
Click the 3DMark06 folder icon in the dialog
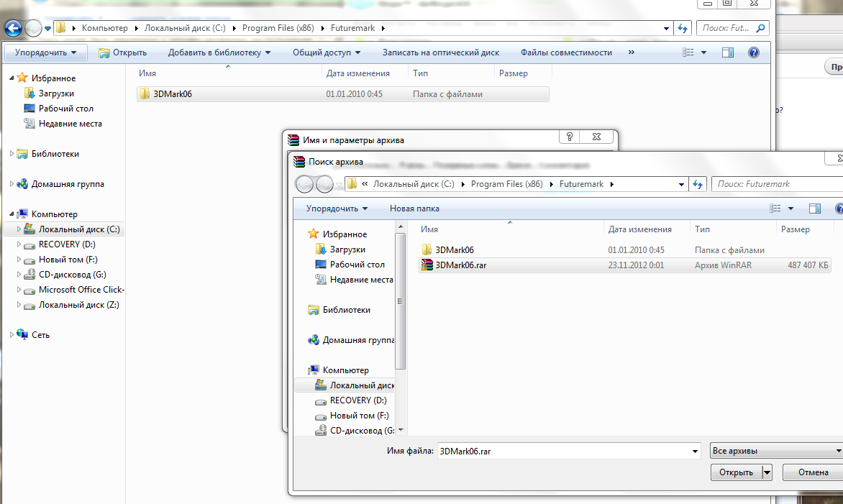pos(427,250)
